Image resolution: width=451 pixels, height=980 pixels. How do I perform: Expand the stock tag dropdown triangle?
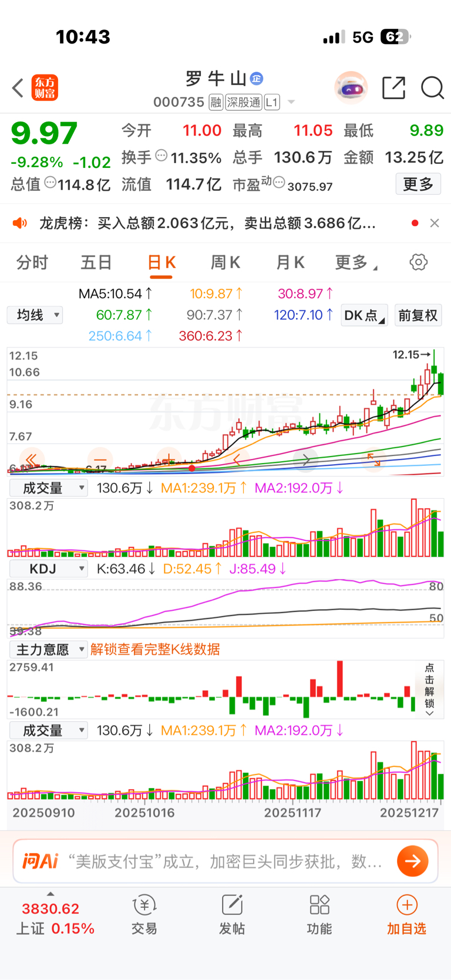[x=291, y=103]
